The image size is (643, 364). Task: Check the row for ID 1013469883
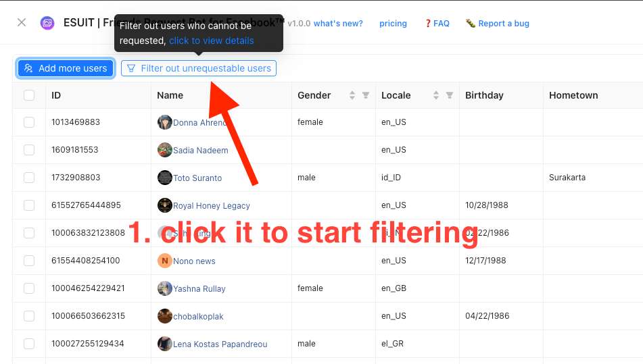click(x=29, y=122)
